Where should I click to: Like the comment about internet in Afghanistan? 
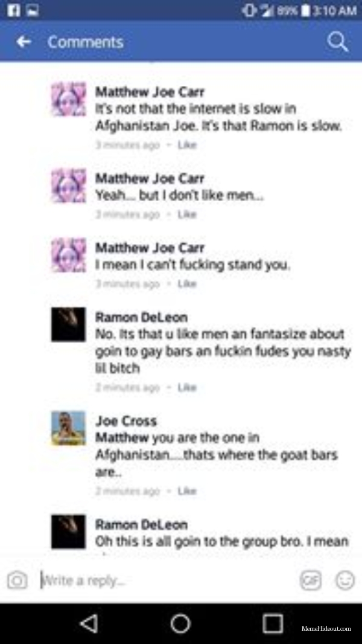coord(187,145)
